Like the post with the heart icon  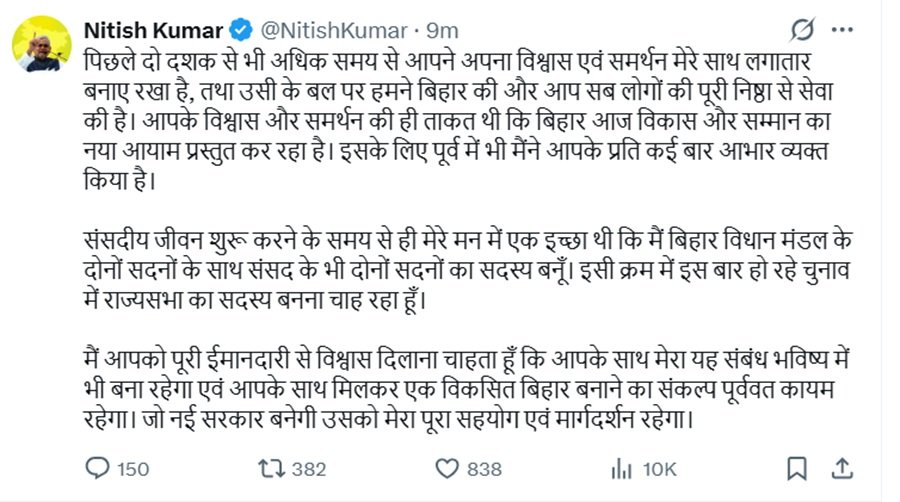click(x=446, y=468)
